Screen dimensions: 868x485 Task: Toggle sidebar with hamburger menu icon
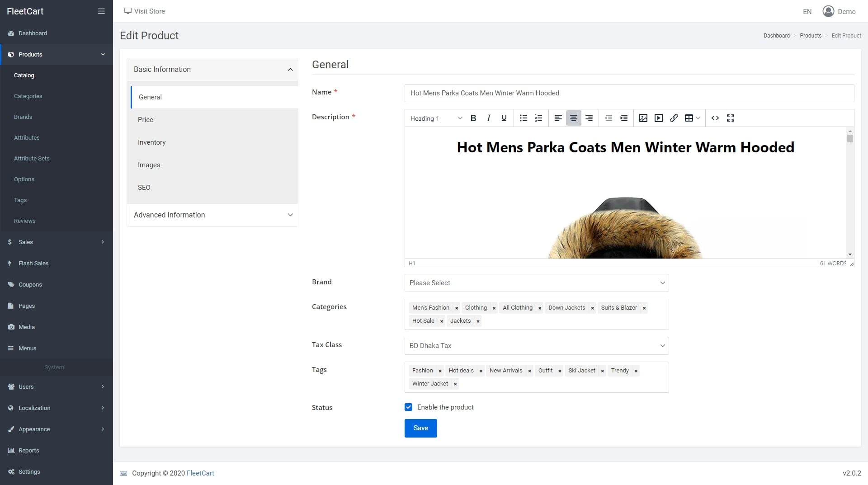(101, 11)
